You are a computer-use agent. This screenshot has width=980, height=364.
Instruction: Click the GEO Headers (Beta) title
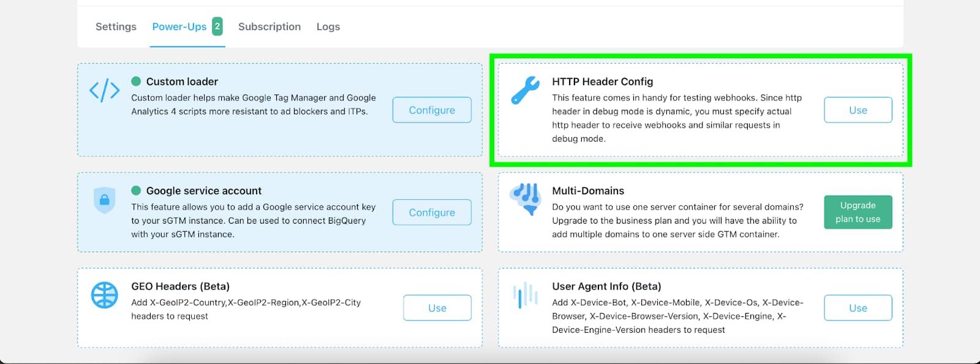coord(181,286)
